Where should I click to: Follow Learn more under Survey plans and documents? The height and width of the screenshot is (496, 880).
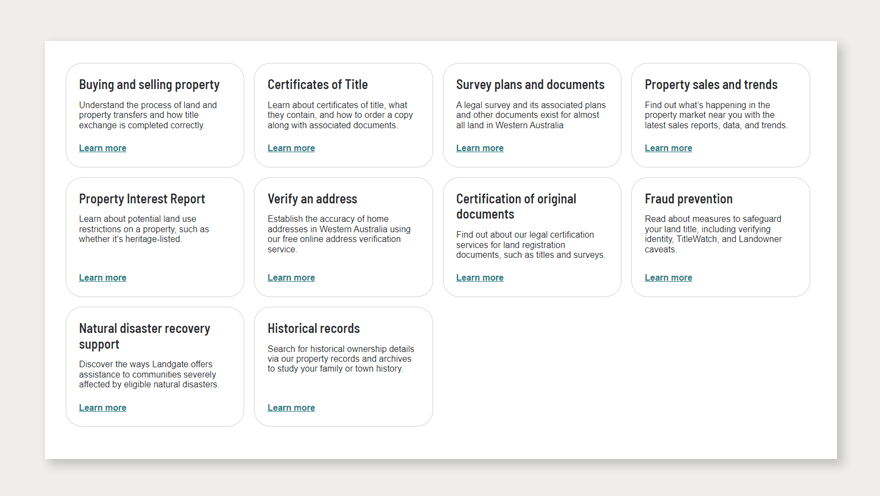pyautogui.click(x=479, y=148)
